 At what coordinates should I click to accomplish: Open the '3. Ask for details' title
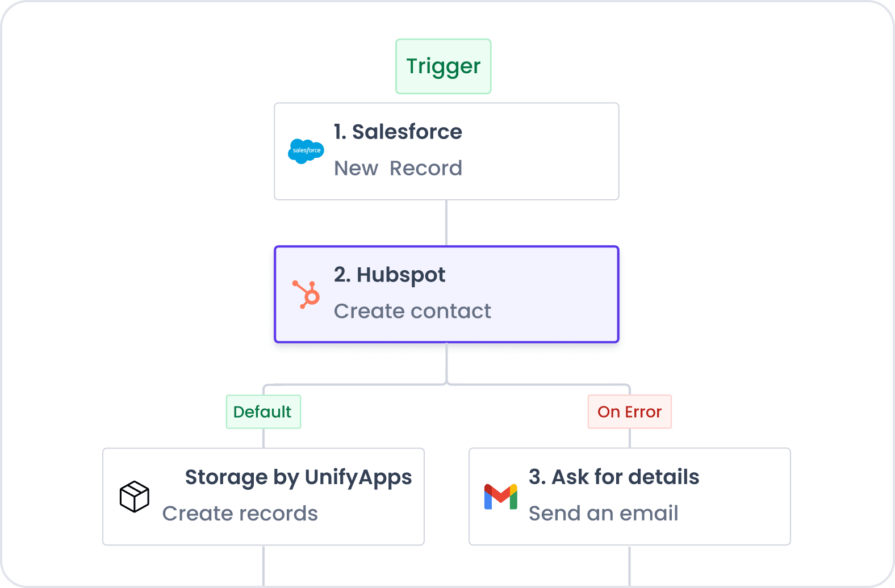pyautogui.click(x=613, y=477)
